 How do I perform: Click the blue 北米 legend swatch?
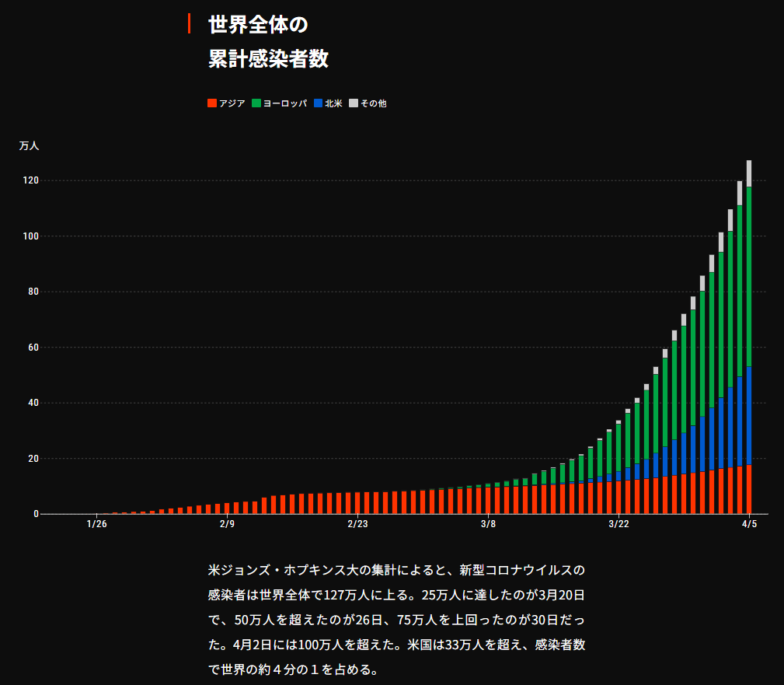pos(319,103)
